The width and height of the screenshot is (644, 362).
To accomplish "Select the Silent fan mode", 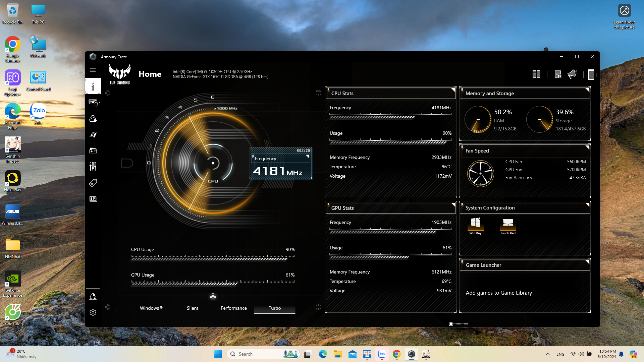I will tap(193, 308).
